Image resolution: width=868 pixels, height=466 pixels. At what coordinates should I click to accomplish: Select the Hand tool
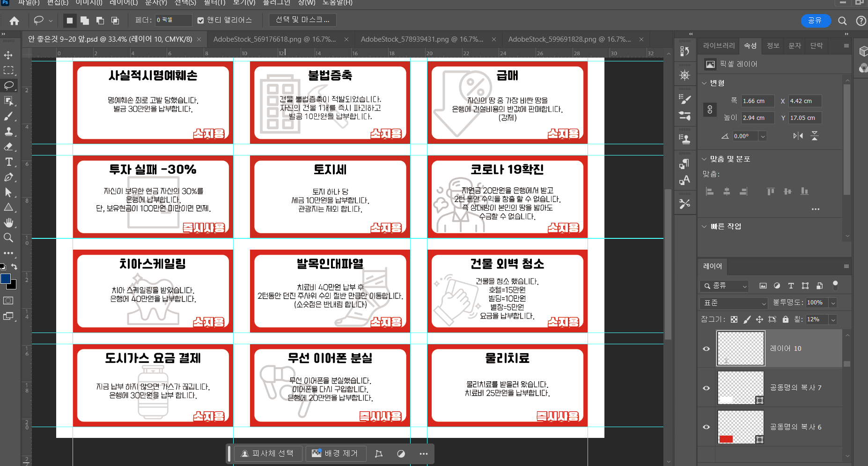point(8,222)
